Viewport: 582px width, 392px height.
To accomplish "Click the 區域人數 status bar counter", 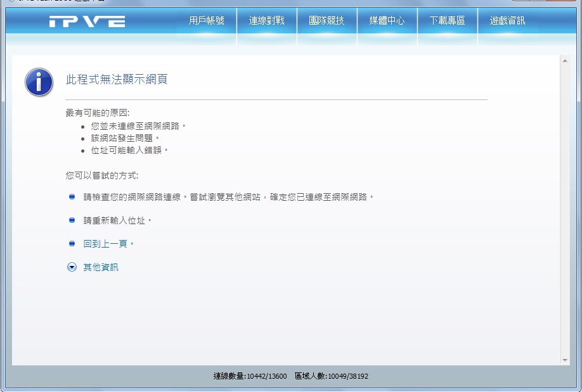I will [331, 376].
